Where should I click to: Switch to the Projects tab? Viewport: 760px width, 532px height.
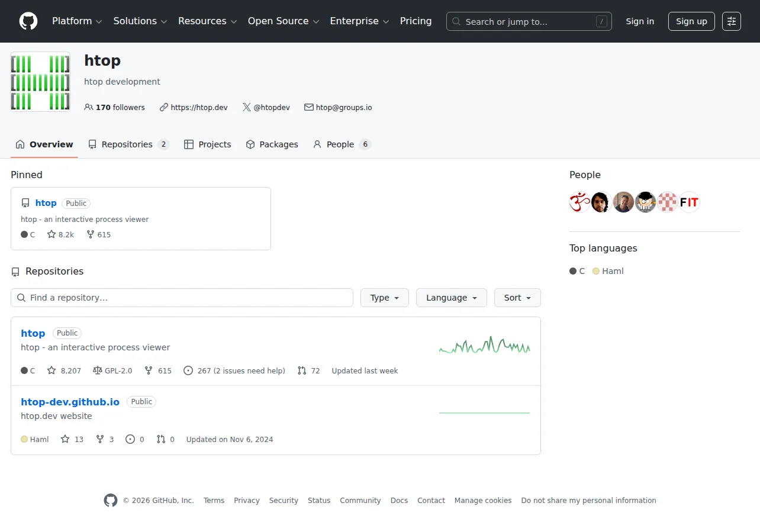click(x=208, y=144)
